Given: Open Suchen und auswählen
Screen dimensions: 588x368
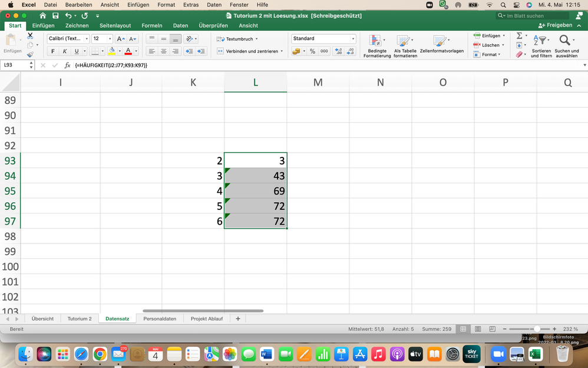Looking at the screenshot, I should 567,46.
